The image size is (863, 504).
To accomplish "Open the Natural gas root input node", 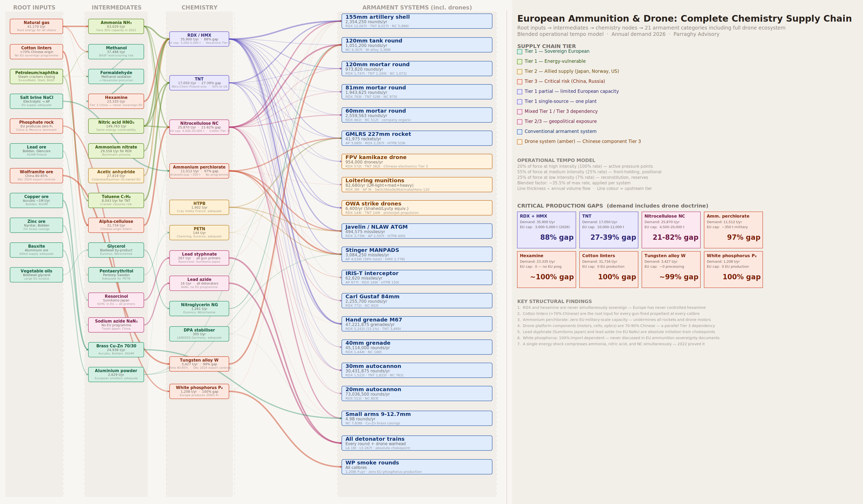I will point(36,26).
